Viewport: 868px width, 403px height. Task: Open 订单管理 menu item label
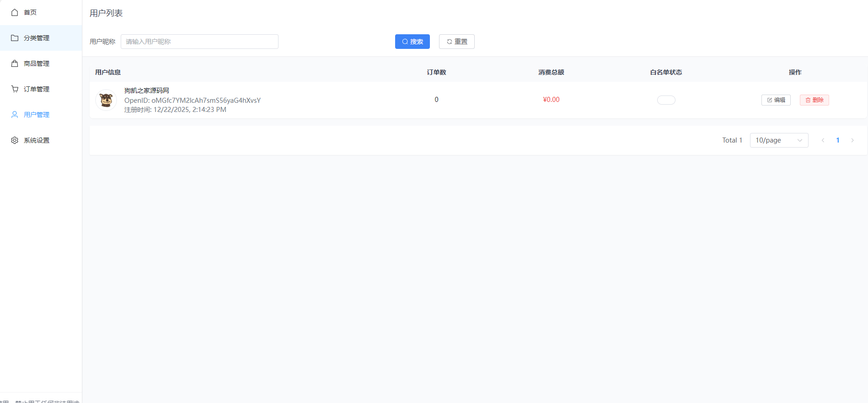point(37,89)
